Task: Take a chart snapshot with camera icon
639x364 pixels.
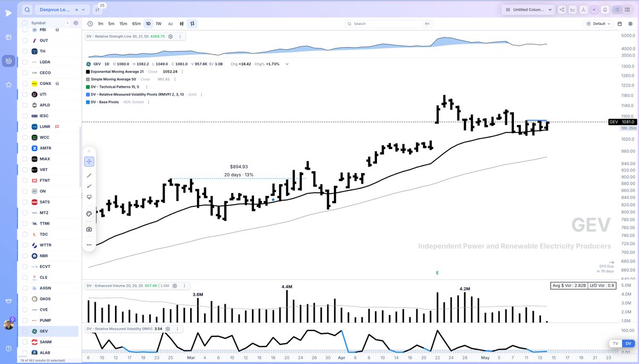Action: (89, 229)
